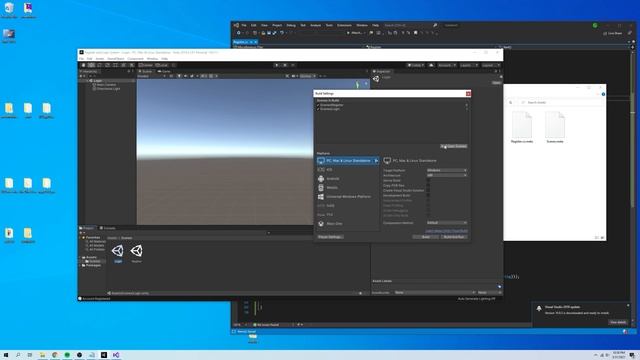640x360 pixels.
Task: Collapse Favorites in the Project panel
Action: click(x=80, y=237)
